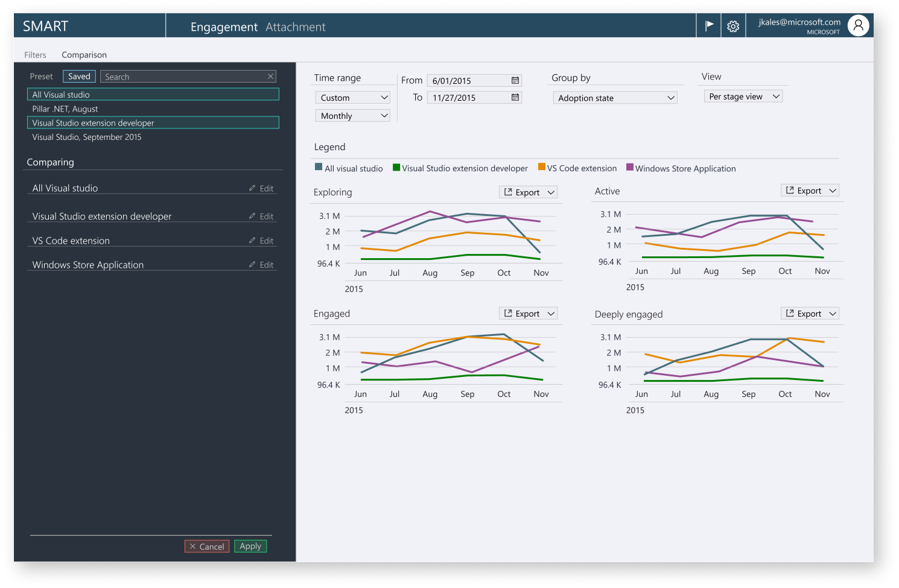Click the To date field 11/27/2015
The height and width of the screenshot is (588, 899).
click(474, 97)
